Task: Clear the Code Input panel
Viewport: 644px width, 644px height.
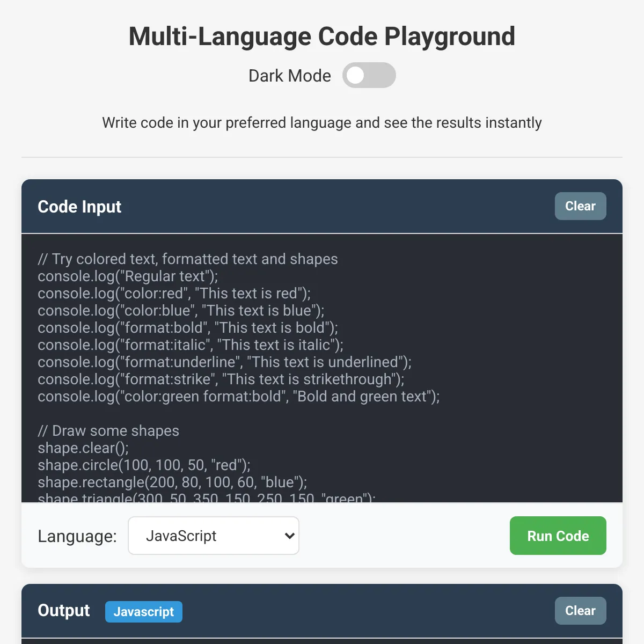Action: click(580, 206)
